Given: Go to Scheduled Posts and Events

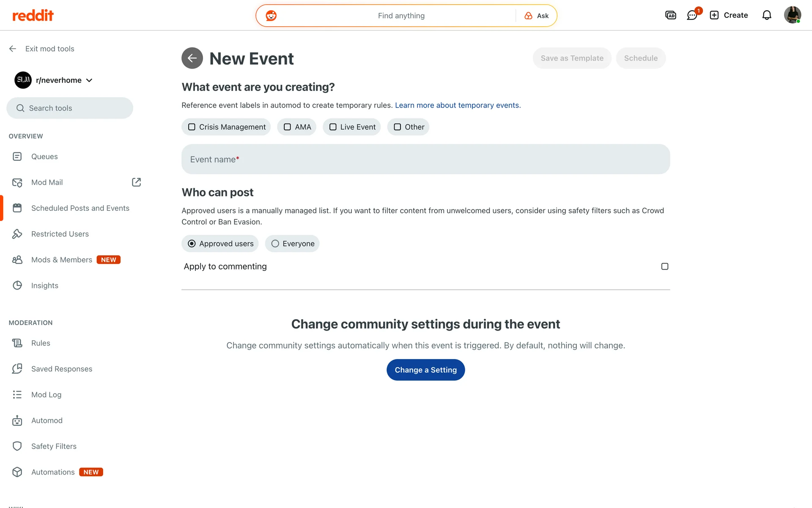Looking at the screenshot, I should pos(80,208).
